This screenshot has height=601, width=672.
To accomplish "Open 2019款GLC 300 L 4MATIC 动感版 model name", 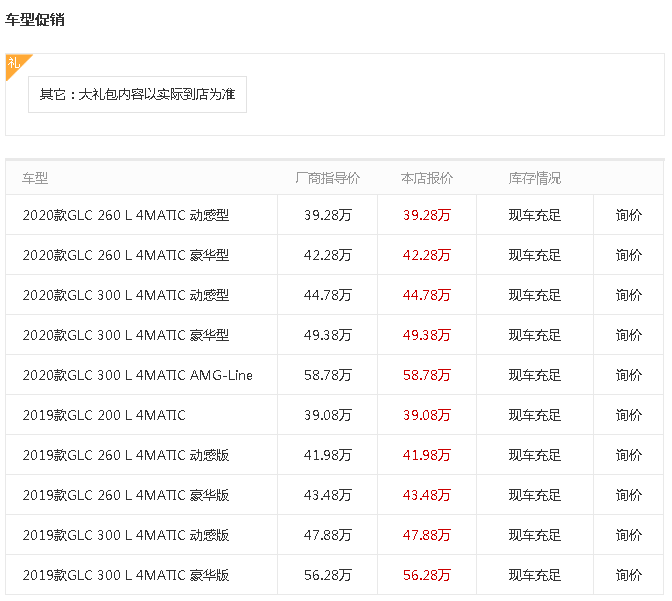I will coord(126,535).
